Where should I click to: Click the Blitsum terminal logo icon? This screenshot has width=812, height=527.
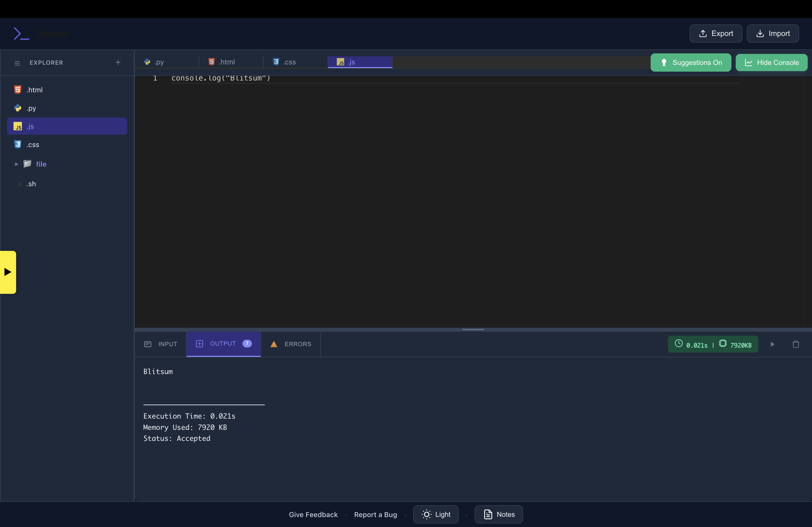21,34
